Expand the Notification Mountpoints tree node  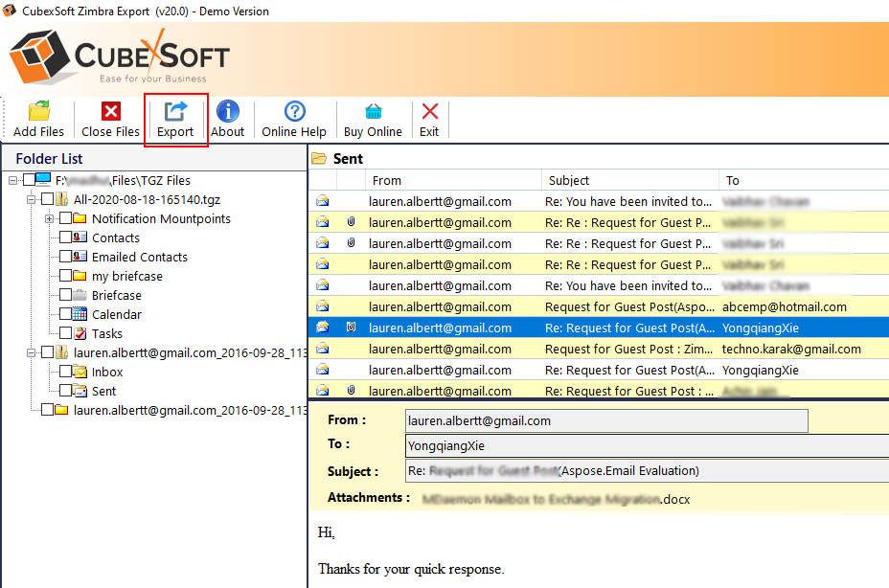[49, 218]
